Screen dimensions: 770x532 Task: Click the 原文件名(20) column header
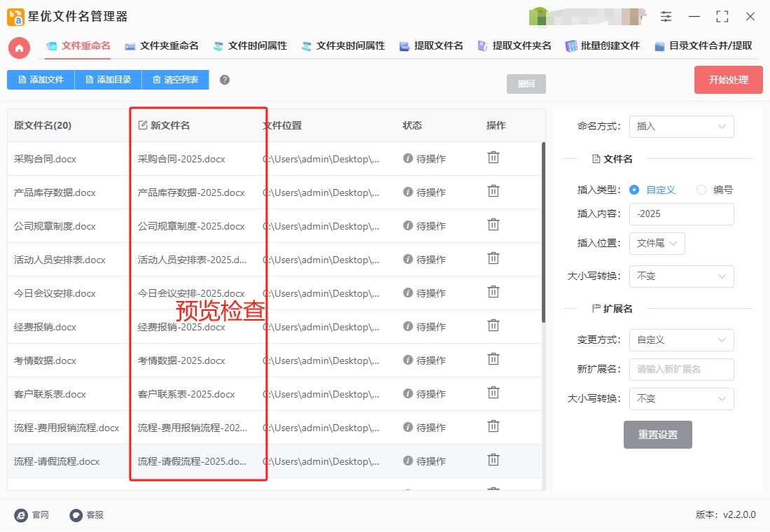(43, 126)
